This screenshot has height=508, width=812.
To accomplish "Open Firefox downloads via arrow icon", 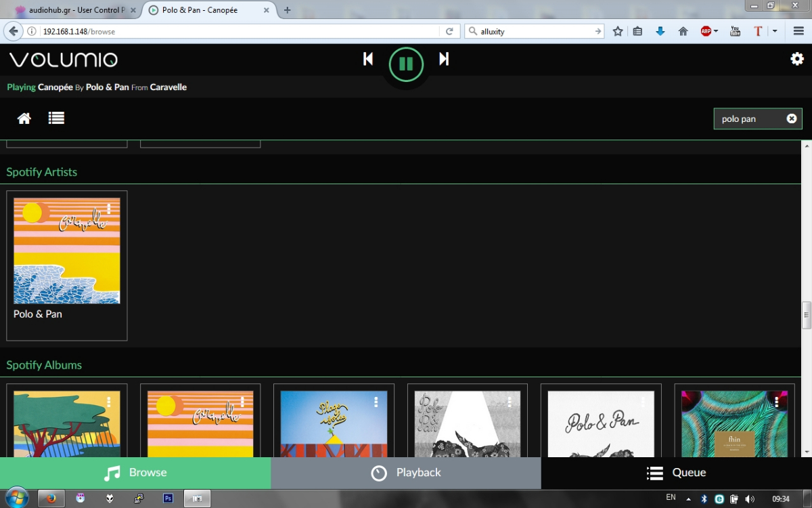I will 660,30.
